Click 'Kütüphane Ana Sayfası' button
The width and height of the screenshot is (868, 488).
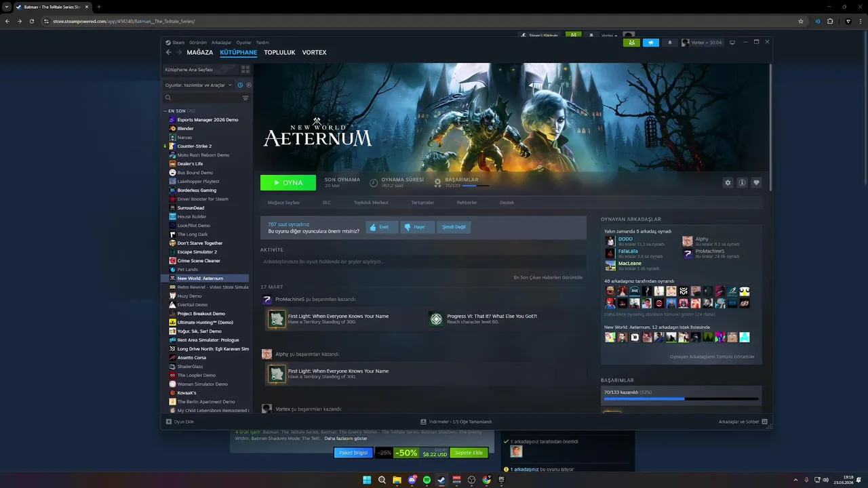pyautogui.click(x=201, y=69)
